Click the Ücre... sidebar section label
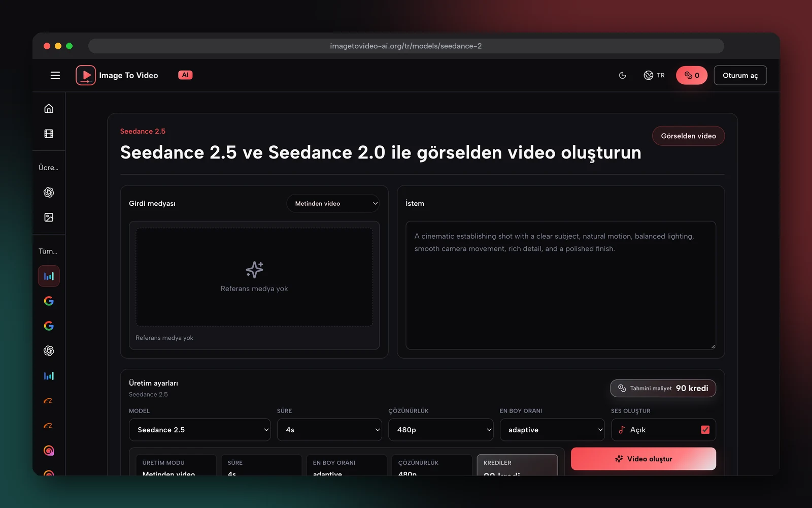The image size is (812, 508). pyautogui.click(x=48, y=168)
